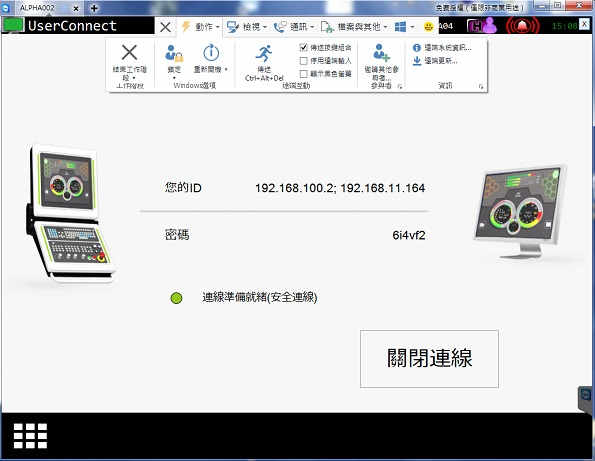Screen dimensions: 595x461
Task: Close the top-right header X box
Action: click(585, 24)
